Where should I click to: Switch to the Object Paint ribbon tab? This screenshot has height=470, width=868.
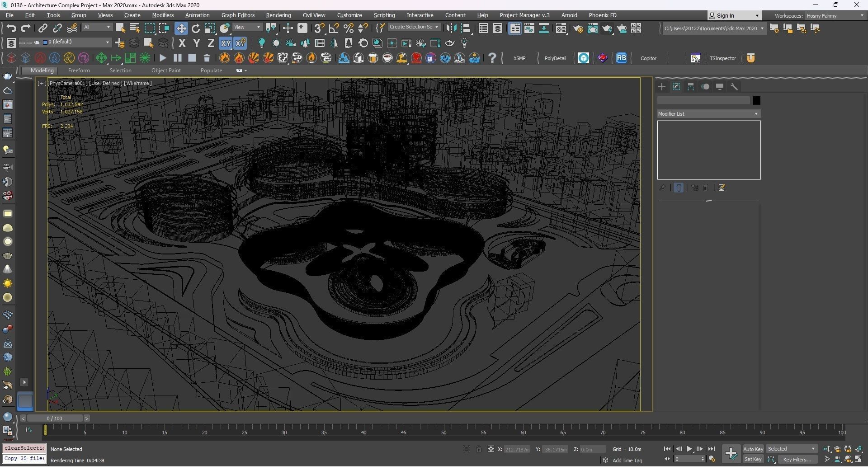coord(166,70)
